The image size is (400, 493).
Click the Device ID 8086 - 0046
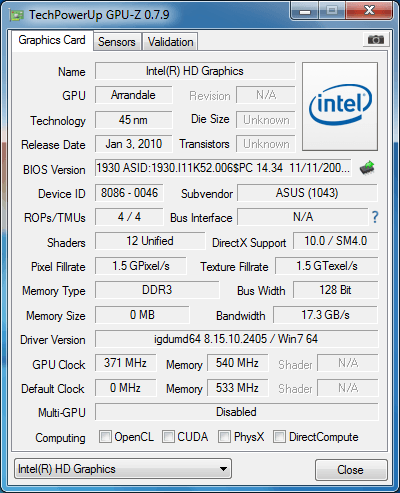click(129, 193)
